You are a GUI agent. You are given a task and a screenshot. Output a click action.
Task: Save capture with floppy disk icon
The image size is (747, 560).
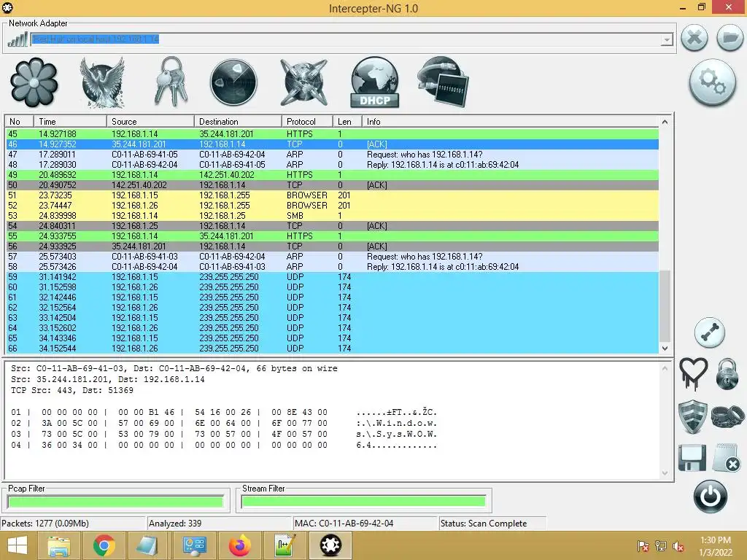coord(692,457)
